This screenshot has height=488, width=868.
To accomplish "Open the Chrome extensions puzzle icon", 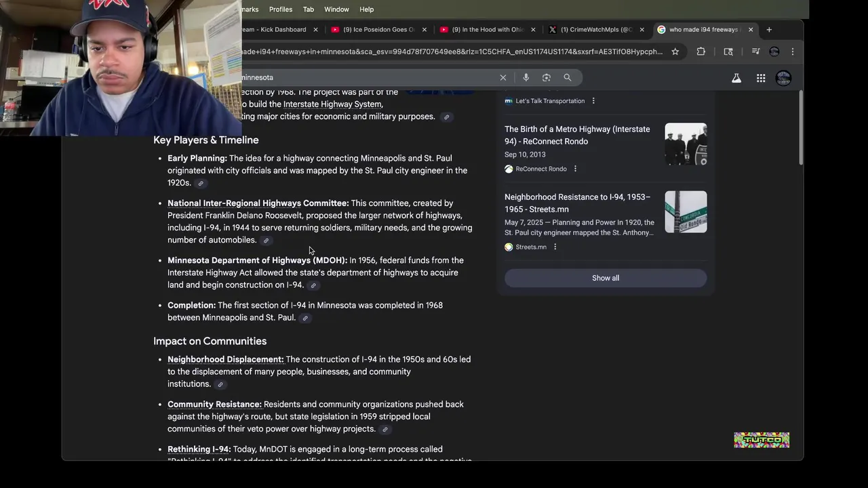I will tap(701, 52).
